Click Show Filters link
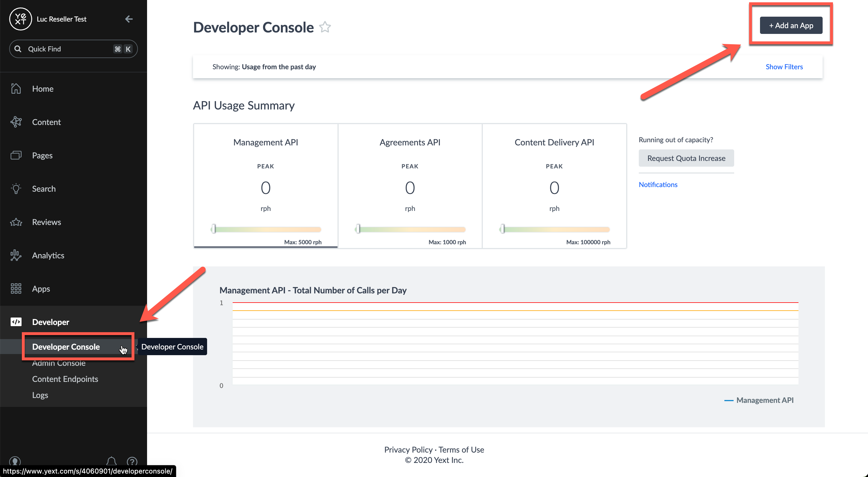The height and width of the screenshot is (477, 868). pyautogui.click(x=784, y=67)
